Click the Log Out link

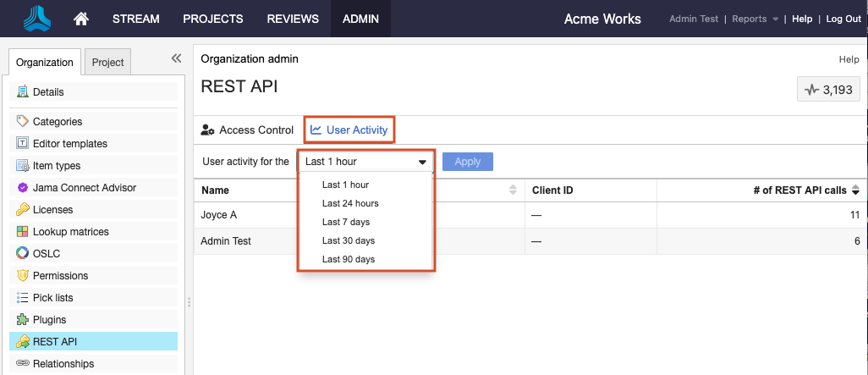[x=843, y=19]
